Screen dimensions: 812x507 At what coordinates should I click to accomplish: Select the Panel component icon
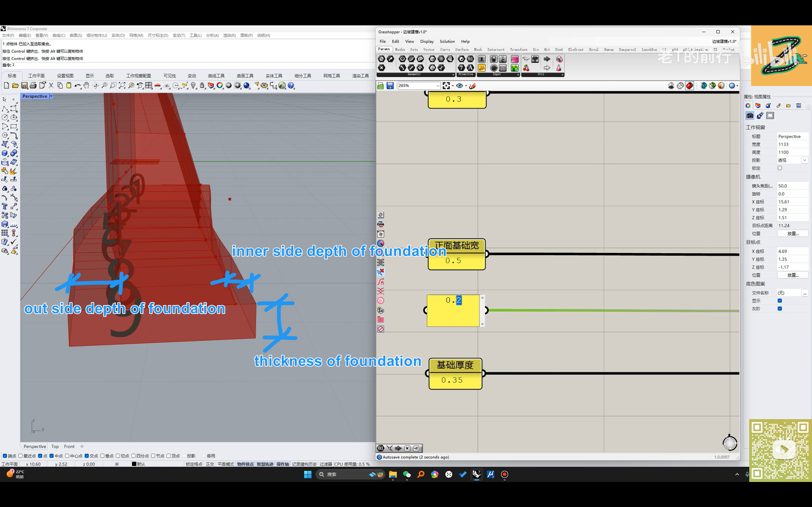pyautogui.click(x=482, y=68)
